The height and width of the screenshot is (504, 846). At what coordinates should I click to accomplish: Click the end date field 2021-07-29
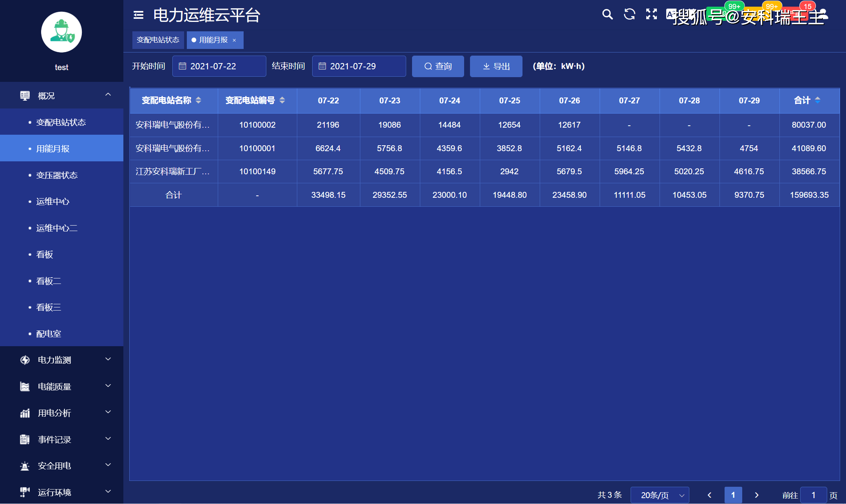[359, 66]
